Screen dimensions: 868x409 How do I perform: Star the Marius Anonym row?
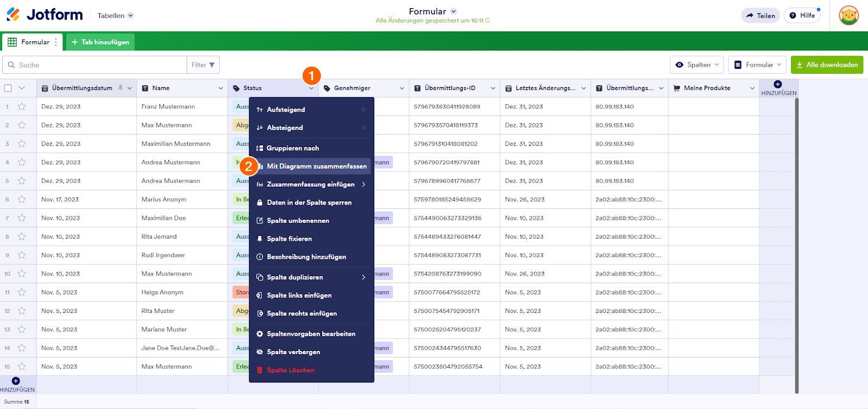tap(22, 200)
